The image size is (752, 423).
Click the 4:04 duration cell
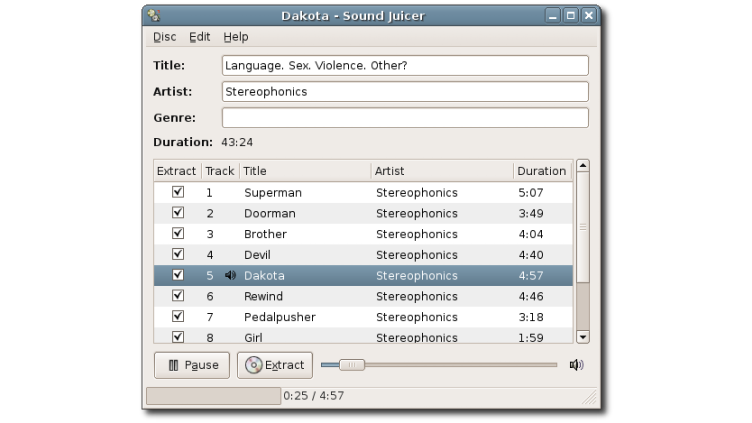[x=531, y=234]
